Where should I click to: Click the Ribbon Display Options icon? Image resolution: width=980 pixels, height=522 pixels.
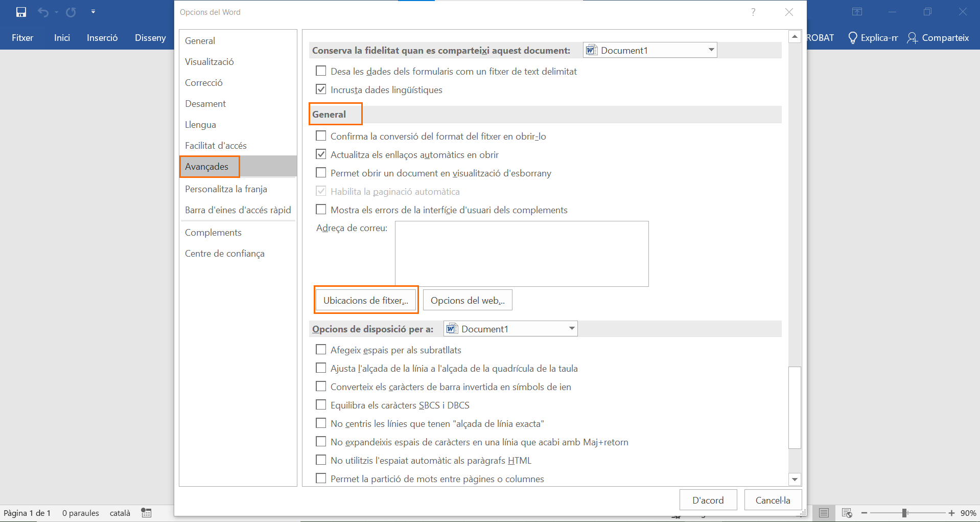pos(857,12)
